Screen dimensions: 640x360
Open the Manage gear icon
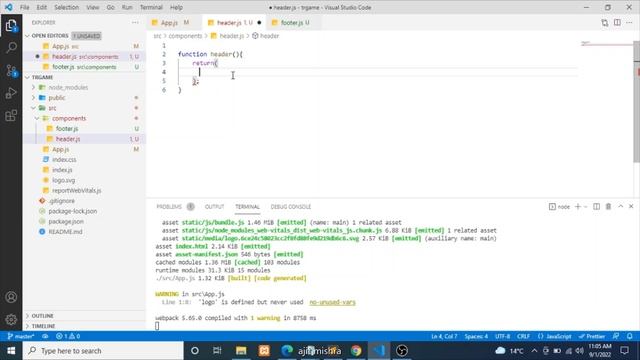tap(11, 319)
